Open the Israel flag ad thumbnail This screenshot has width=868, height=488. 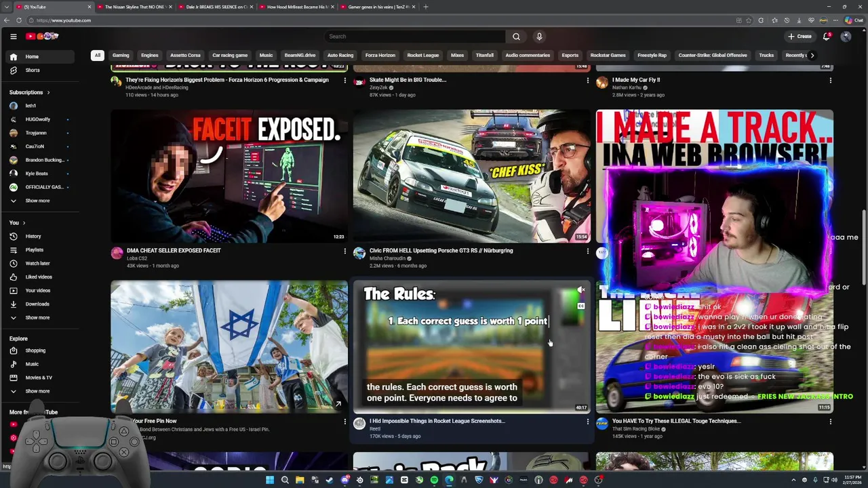(x=229, y=347)
